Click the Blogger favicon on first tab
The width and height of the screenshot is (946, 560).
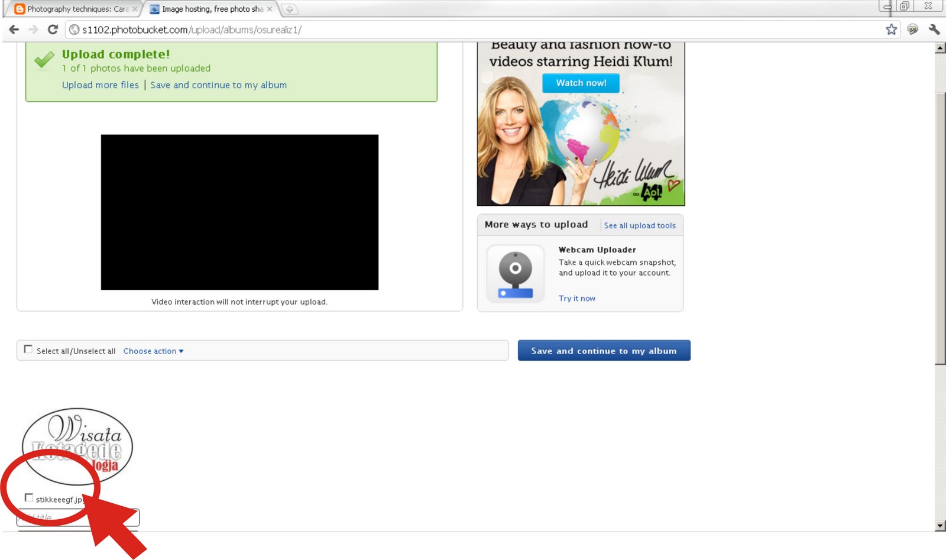[20, 9]
